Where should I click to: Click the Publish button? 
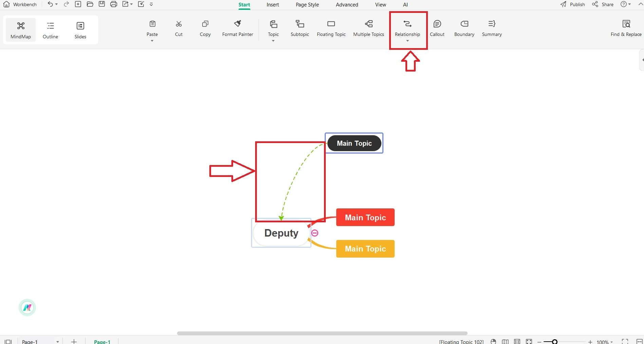[573, 4]
